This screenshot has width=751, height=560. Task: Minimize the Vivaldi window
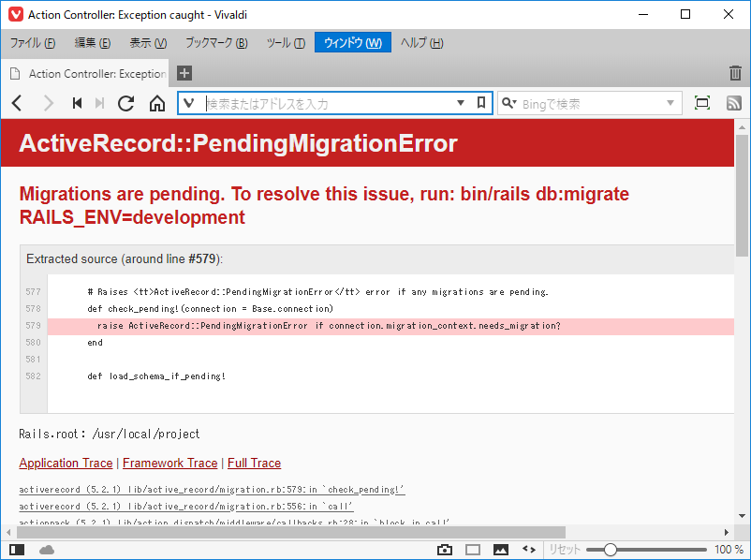click(x=643, y=14)
